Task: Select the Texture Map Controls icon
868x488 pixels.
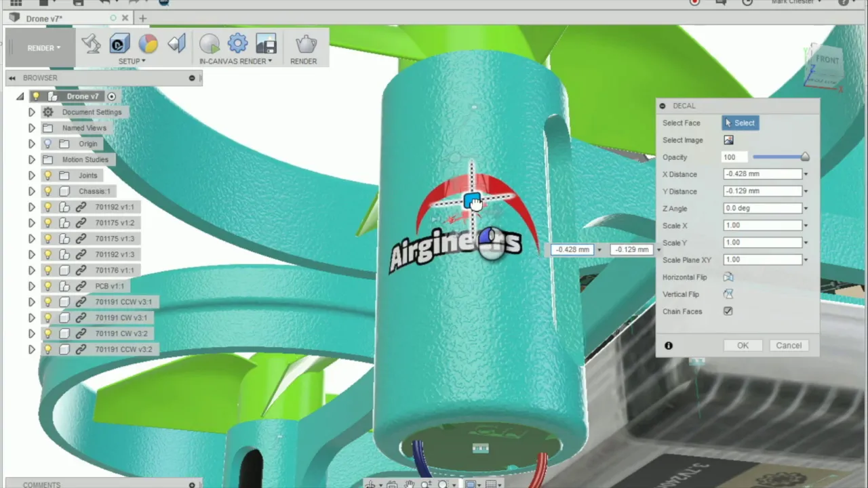Action: (177, 44)
